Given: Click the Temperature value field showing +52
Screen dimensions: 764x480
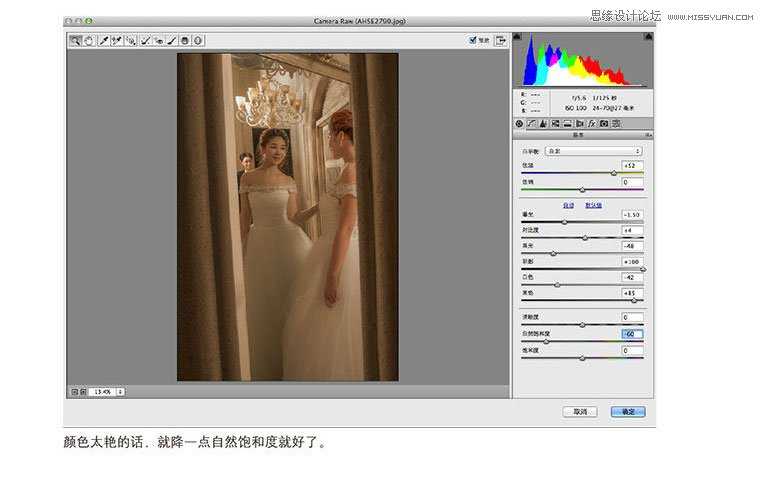Looking at the screenshot, I should [x=632, y=165].
